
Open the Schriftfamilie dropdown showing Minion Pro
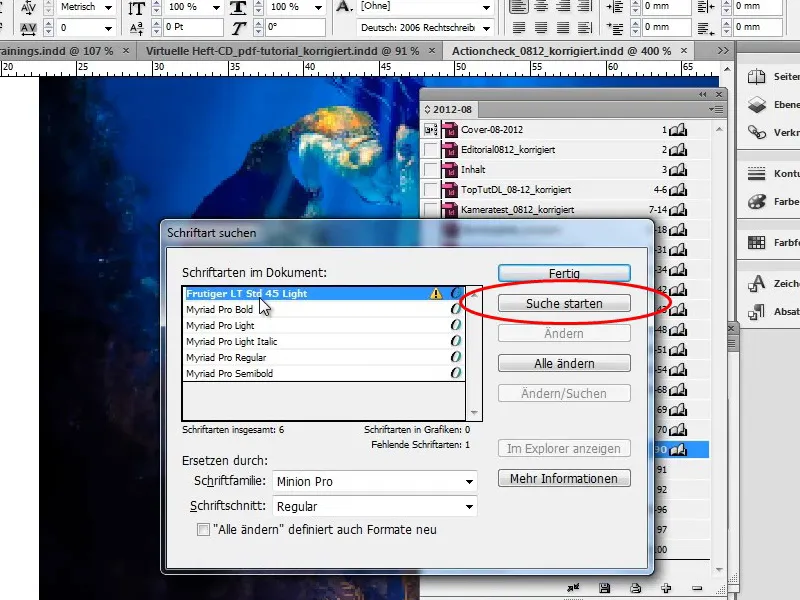click(375, 482)
